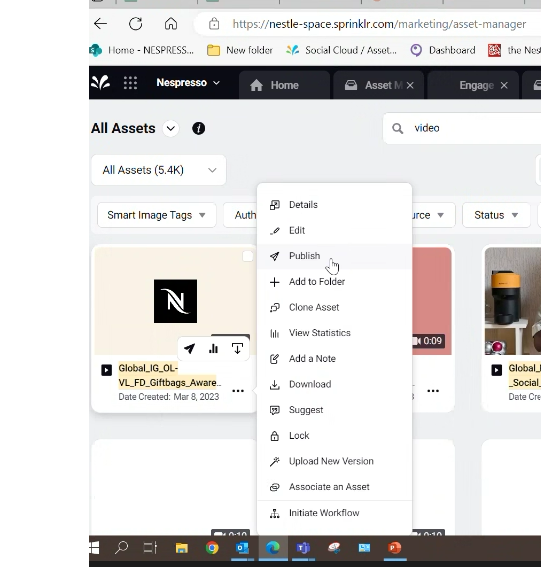Switch to the Home tab
541x567 pixels.
tap(284, 85)
